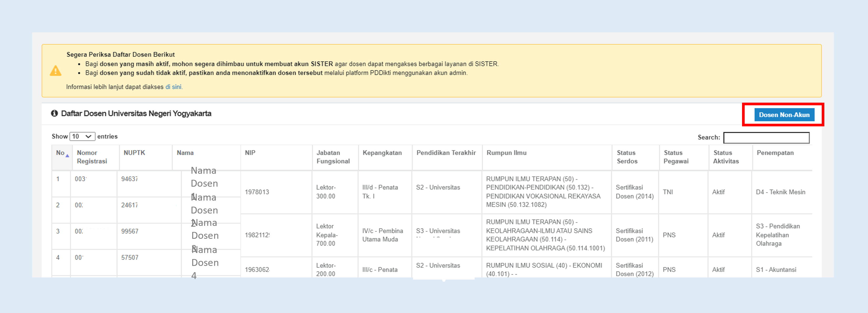Click Sertifikasi Dosen (2014) cell
This screenshot has width=868, height=313.
click(635, 192)
